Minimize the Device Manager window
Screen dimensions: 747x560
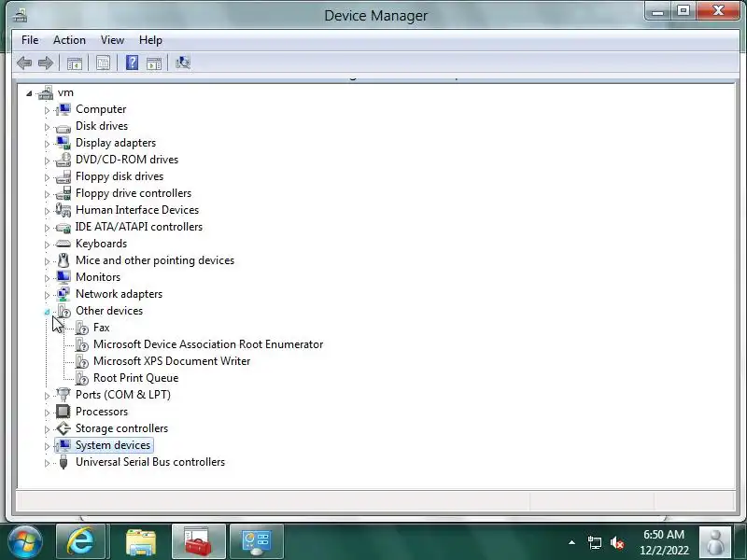(x=658, y=11)
